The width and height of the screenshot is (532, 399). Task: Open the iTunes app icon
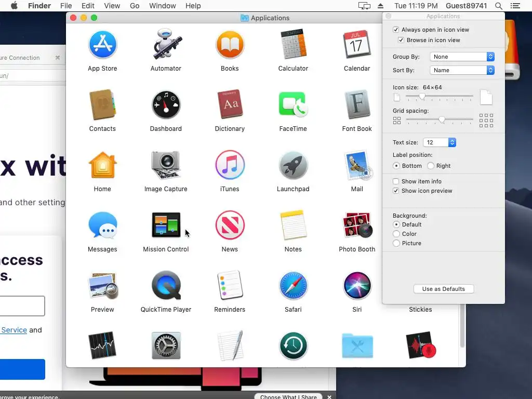[x=230, y=165]
